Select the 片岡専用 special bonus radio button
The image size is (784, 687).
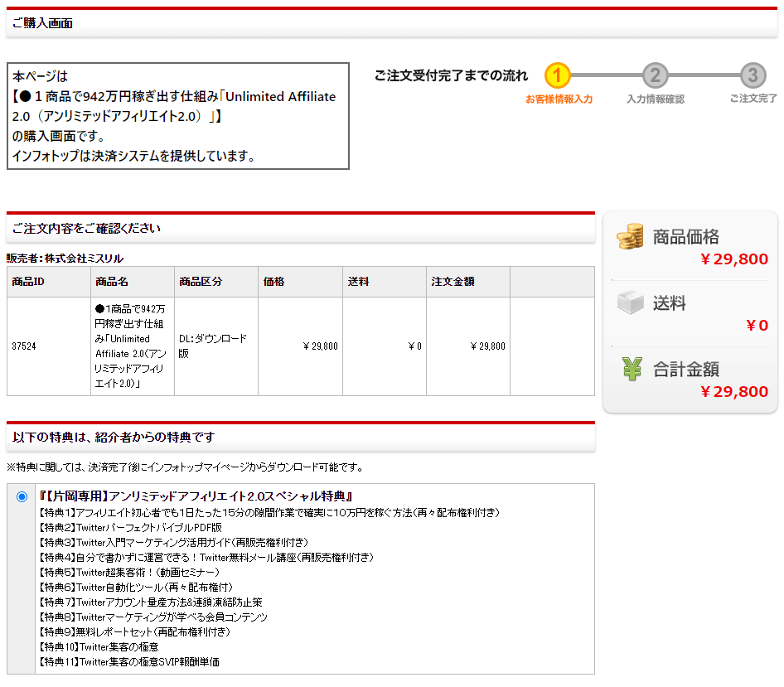(22, 496)
